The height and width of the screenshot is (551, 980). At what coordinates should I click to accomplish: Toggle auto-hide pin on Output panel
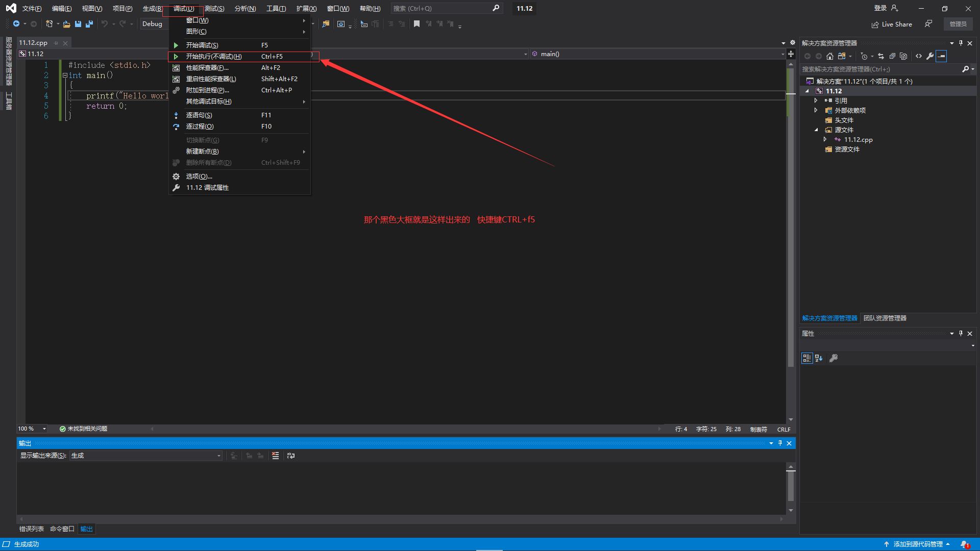(780, 443)
